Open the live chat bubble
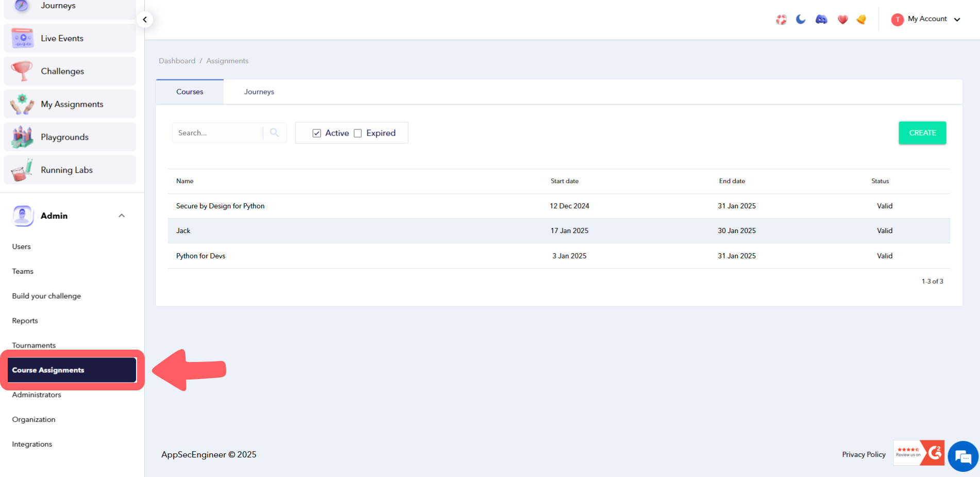Screen dimensions: 980x477 962,456
